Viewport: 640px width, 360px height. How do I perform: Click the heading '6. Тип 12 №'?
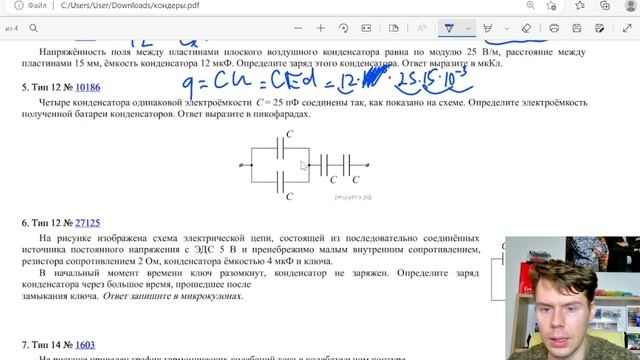click(x=47, y=223)
